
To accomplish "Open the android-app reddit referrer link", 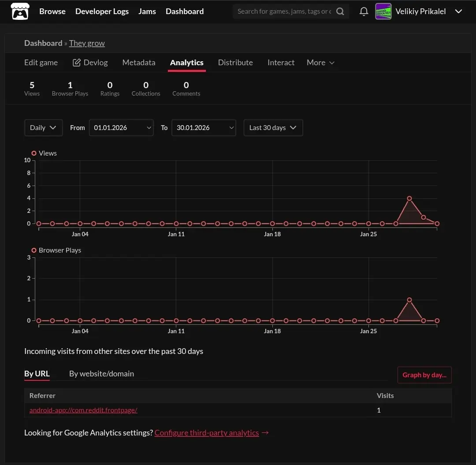I will 83,410.
